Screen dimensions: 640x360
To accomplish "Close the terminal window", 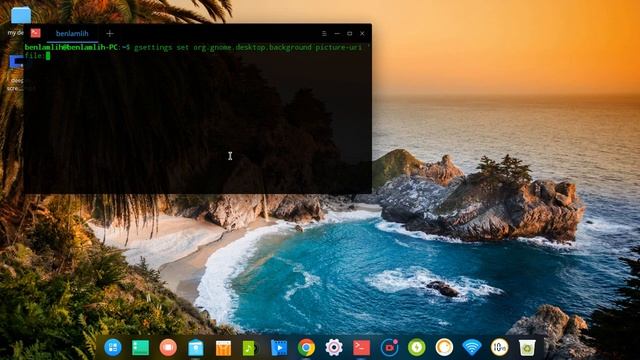I will click(x=362, y=33).
